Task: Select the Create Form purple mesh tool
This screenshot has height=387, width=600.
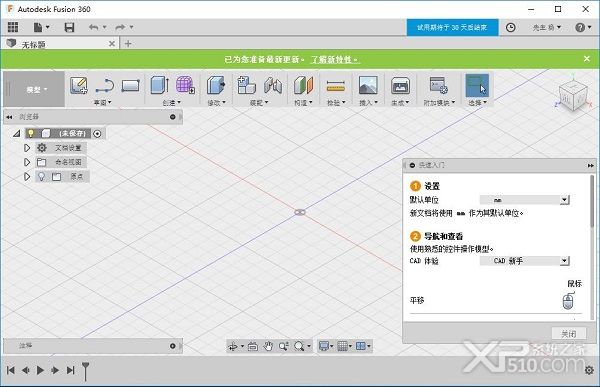Action: (x=185, y=85)
